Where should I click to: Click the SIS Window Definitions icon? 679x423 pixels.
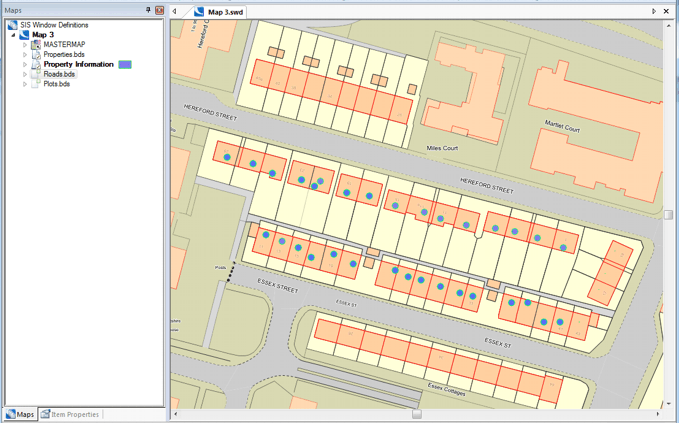pos(12,25)
